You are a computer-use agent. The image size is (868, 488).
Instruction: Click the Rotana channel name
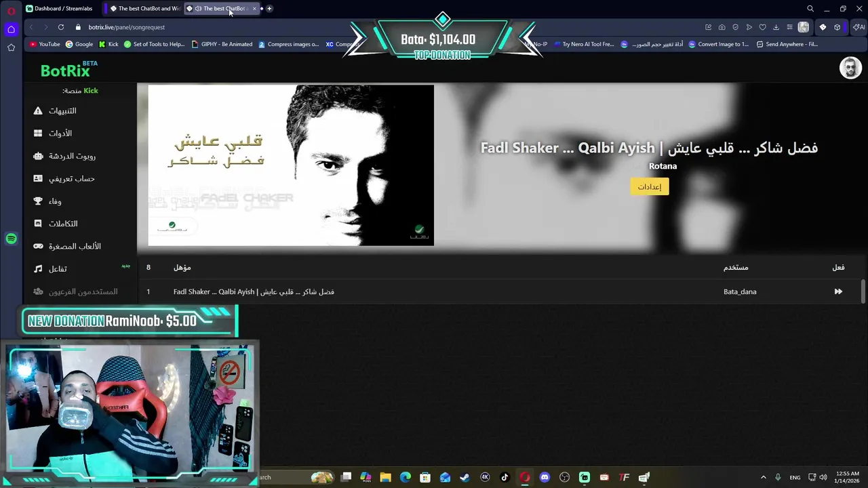tap(663, 166)
